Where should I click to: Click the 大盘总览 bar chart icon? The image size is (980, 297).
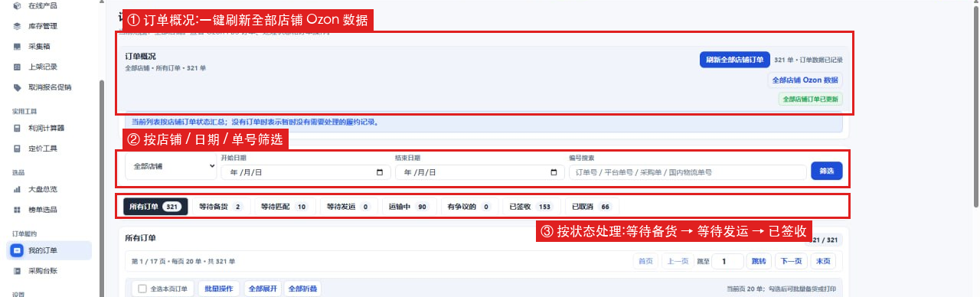tap(17, 189)
